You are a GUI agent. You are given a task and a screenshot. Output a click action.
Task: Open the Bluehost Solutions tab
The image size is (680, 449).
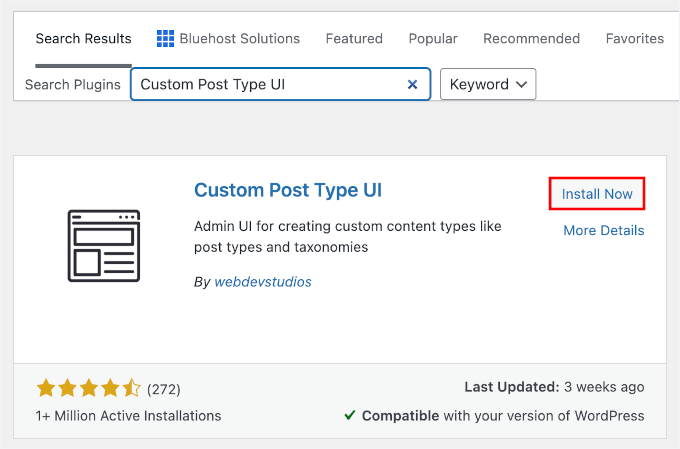(x=228, y=39)
